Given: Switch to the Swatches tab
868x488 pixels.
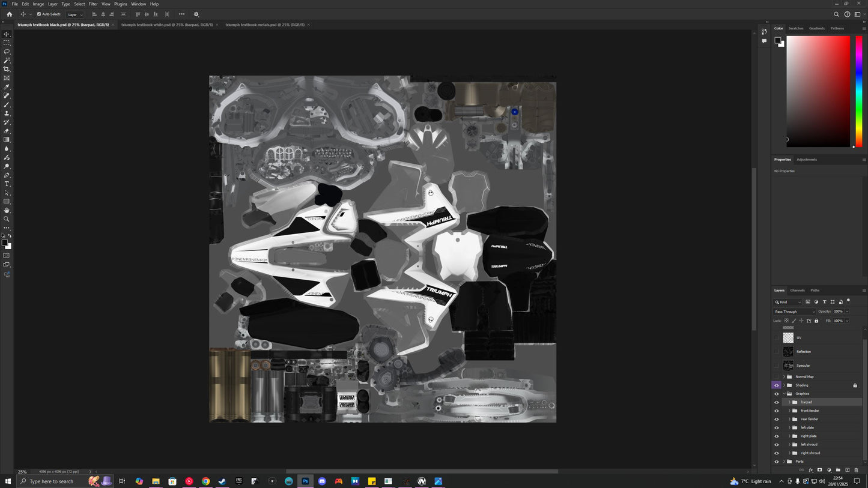Looking at the screenshot, I should 796,28.
